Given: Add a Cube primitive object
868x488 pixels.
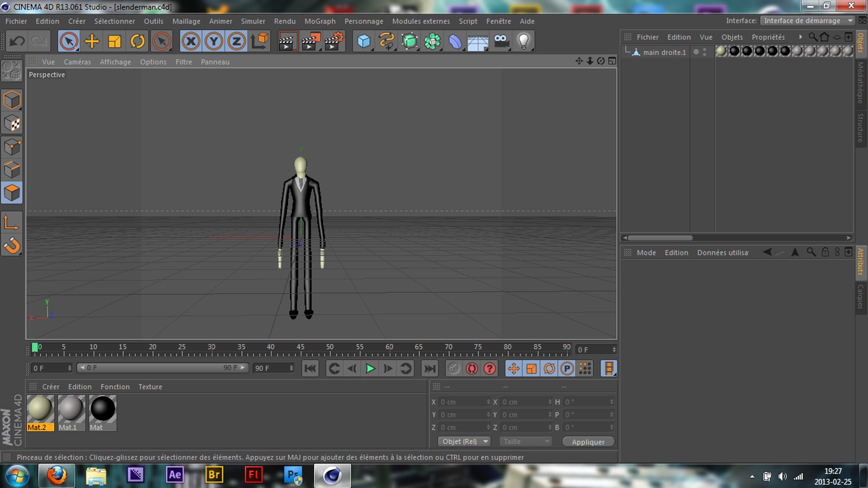Looking at the screenshot, I should coord(364,41).
